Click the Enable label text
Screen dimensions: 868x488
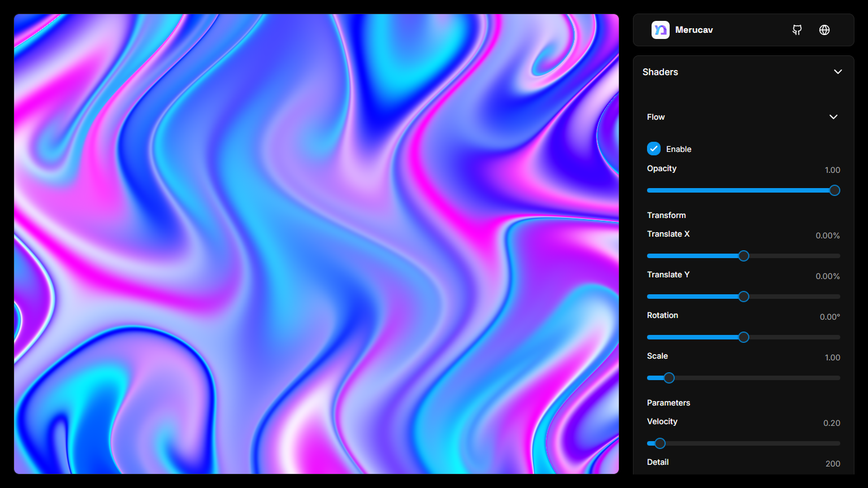click(679, 149)
